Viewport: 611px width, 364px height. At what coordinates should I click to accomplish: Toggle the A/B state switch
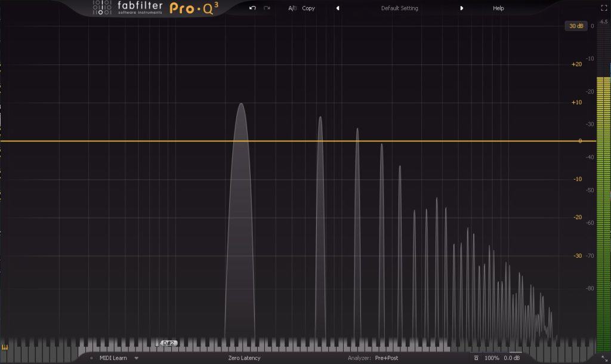click(x=292, y=8)
